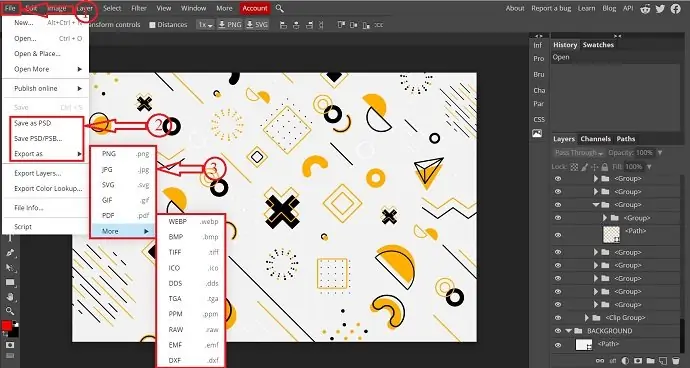Open the Reddit link icon
The height and width of the screenshot is (368, 690).
coord(646,8)
